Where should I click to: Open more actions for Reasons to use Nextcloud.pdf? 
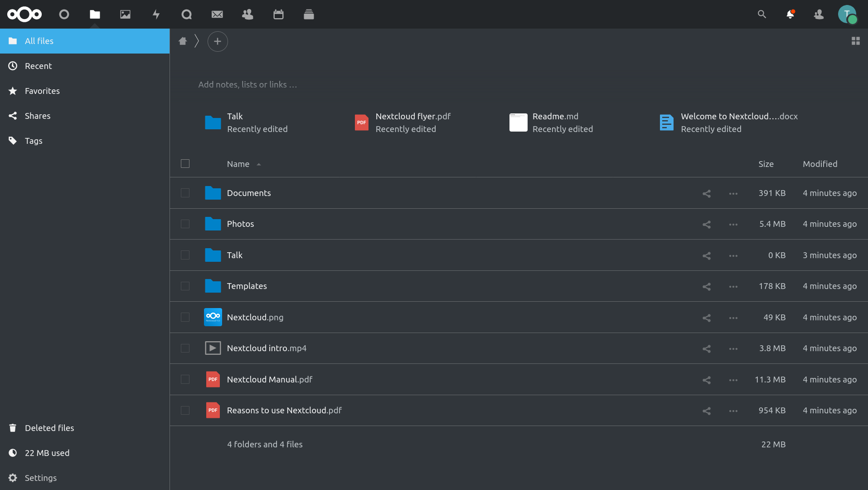[733, 411]
